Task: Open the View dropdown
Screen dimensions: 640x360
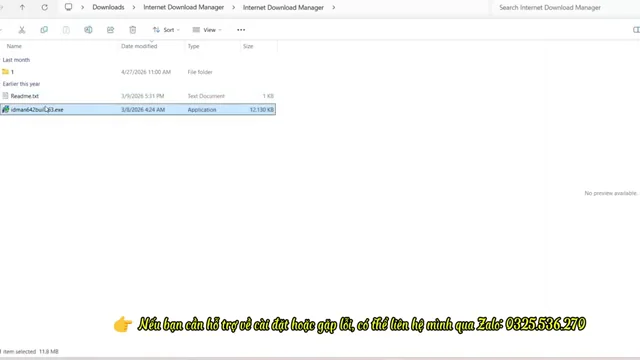Action: tap(207, 30)
